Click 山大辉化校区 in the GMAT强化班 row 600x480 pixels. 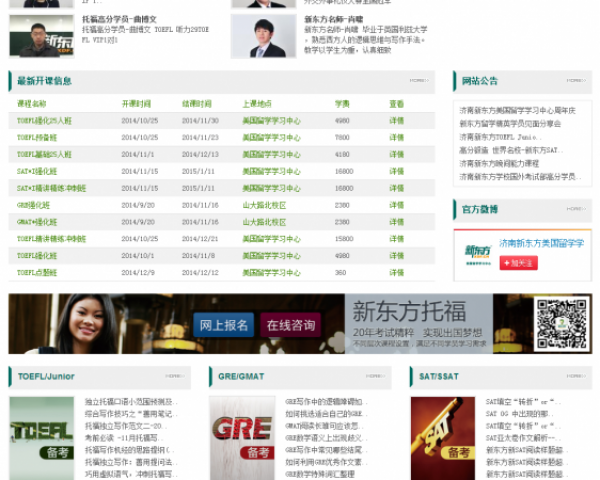click(x=264, y=222)
